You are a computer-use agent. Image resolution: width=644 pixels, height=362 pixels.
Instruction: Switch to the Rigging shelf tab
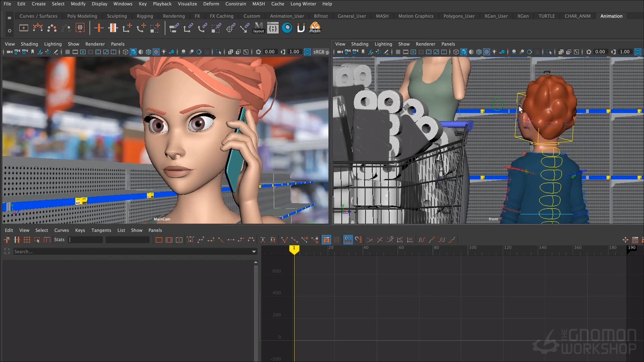[x=145, y=16]
